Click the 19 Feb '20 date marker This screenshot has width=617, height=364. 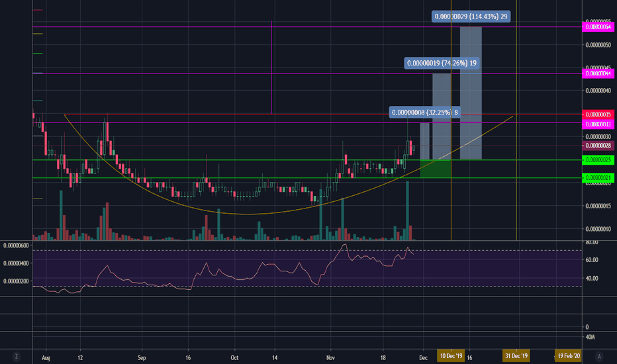click(x=569, y=356)
